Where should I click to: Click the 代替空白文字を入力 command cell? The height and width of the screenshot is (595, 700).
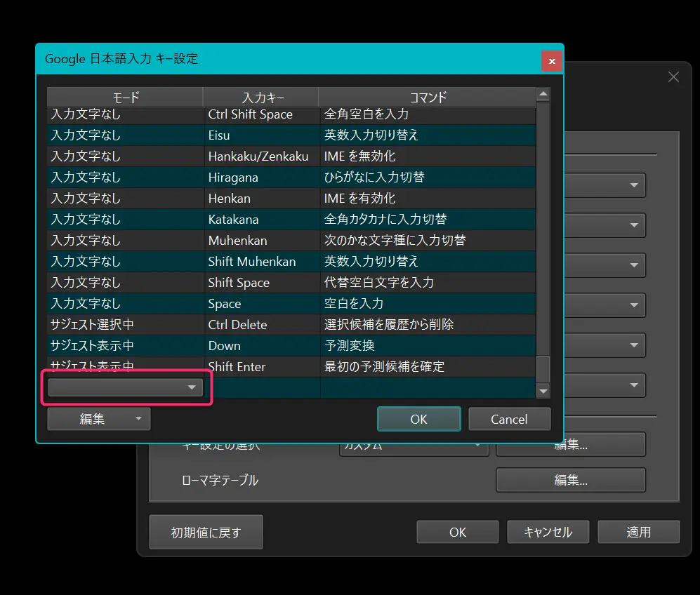[x=428, y=283]
